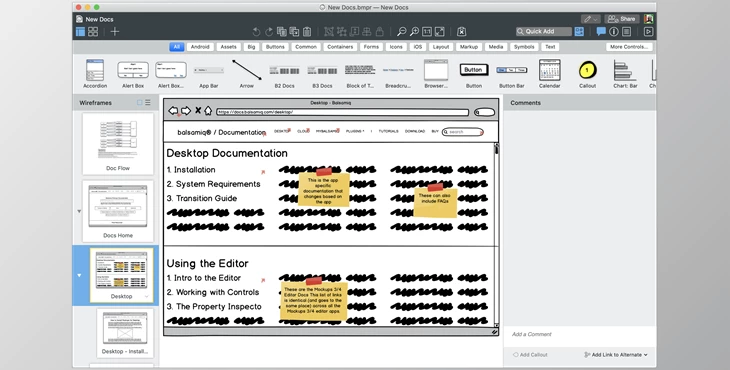Pick the Calendar control from library

pos(549,74)
